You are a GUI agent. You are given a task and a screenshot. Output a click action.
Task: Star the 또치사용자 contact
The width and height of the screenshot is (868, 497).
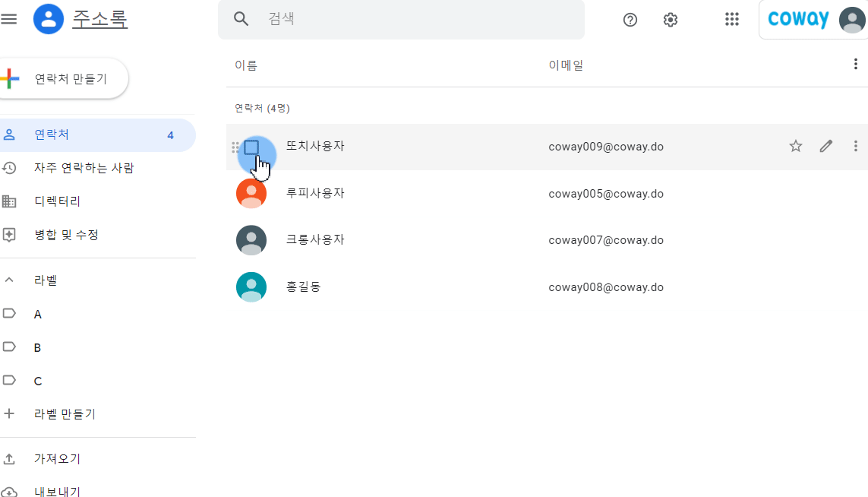(x=796, y=146)
